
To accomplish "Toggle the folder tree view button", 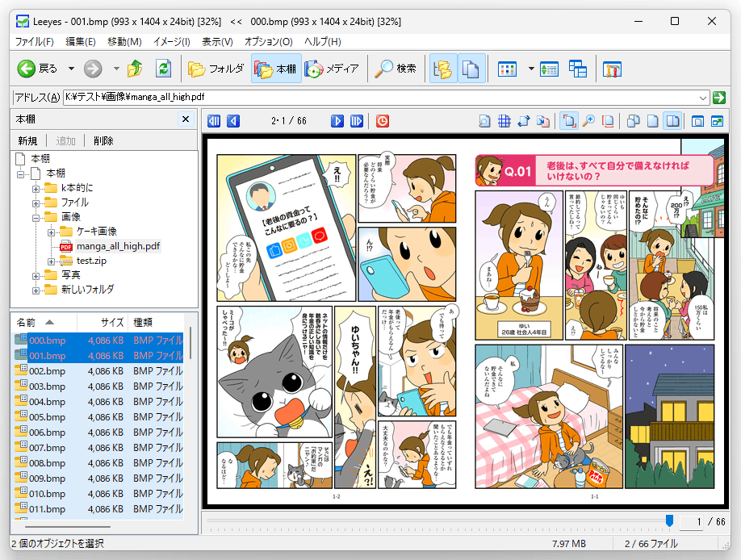I will coord(443,69).
